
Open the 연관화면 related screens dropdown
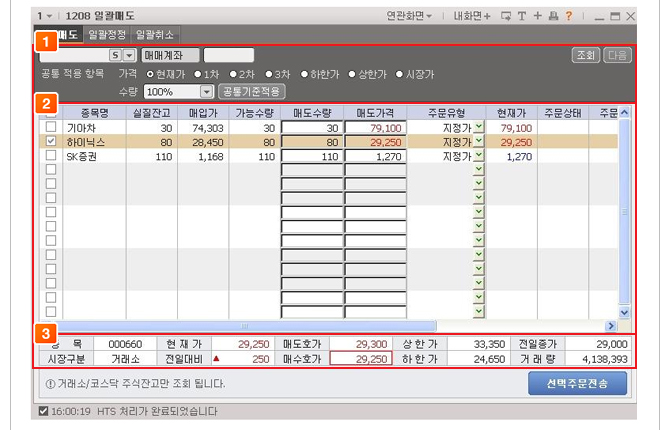409,16
